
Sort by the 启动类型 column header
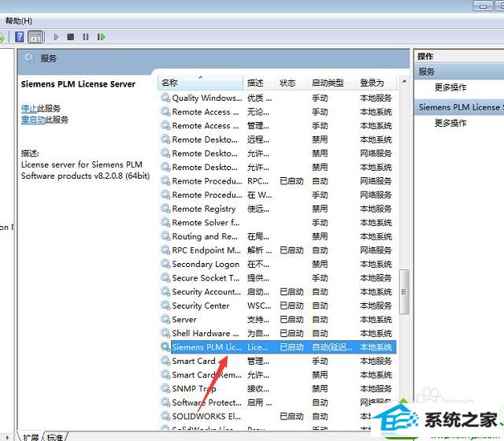coord(332,83)
